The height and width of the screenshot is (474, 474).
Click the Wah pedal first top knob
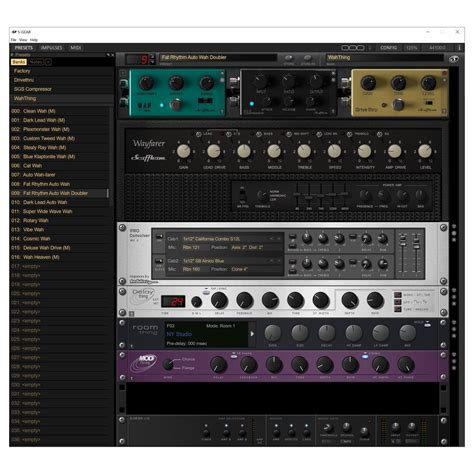coord(146,83)
